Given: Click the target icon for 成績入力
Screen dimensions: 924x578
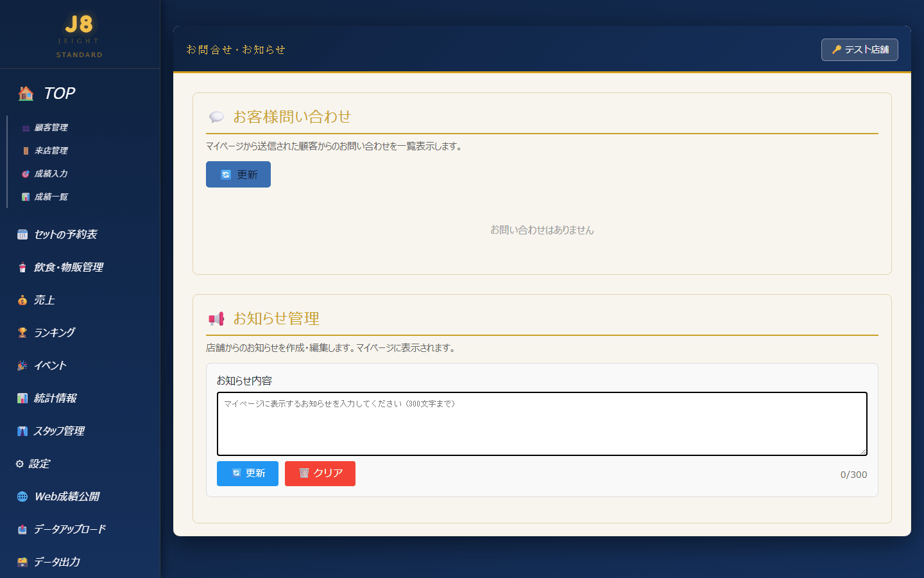Looking at the screenshot, I should [x=26, y=174].
